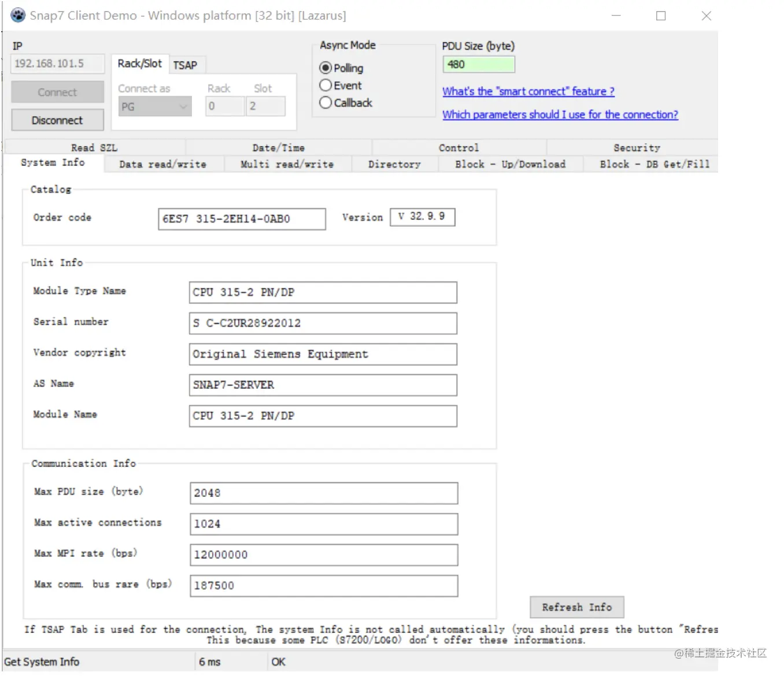The height and width of the screenshot is (676, 784).
Task: Click the Vendor copyright field
Action: [323, 354]
